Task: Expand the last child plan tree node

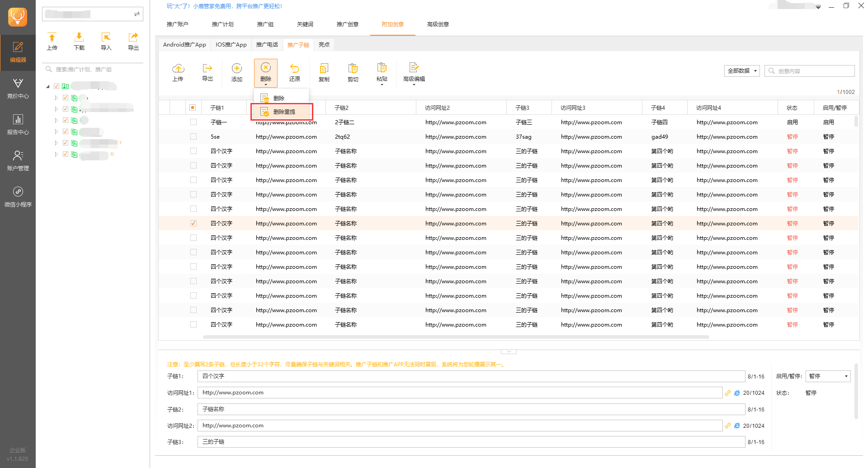Action: tap(56, 154)
